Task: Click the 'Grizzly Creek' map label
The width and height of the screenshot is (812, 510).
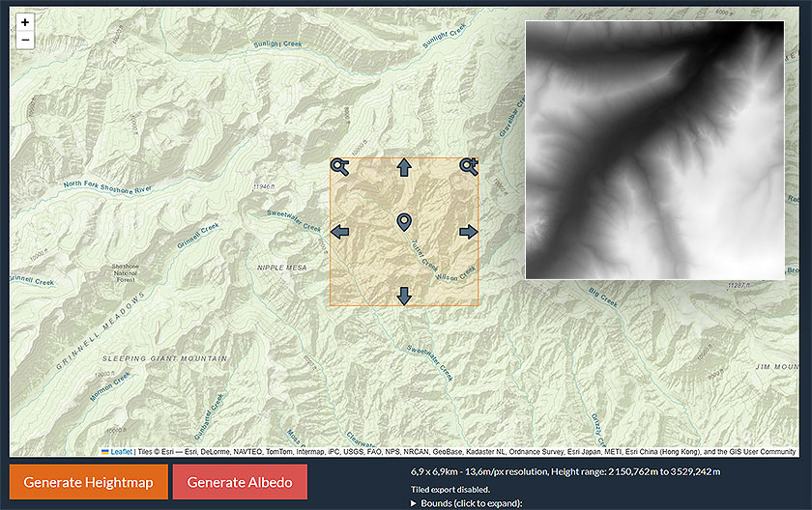Action: tap(598, 429)
